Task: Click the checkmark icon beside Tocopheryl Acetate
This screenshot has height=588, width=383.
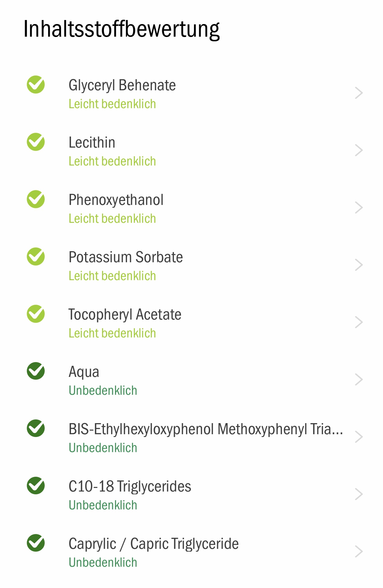Action: coord(36,314)
